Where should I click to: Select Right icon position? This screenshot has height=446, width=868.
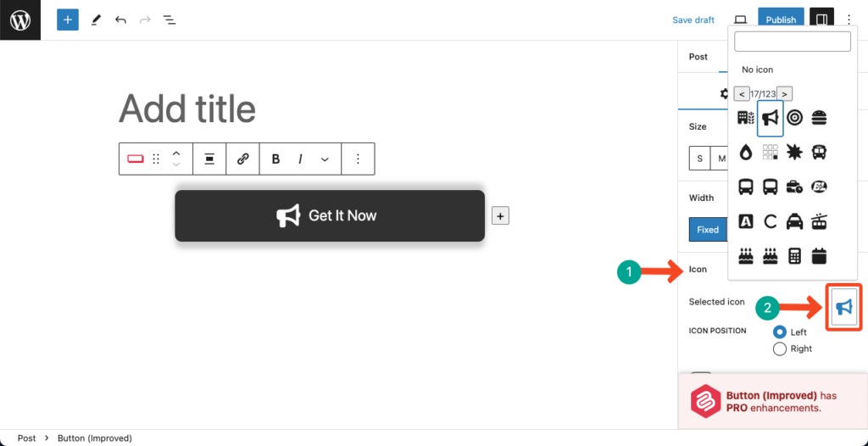[780, 348]
